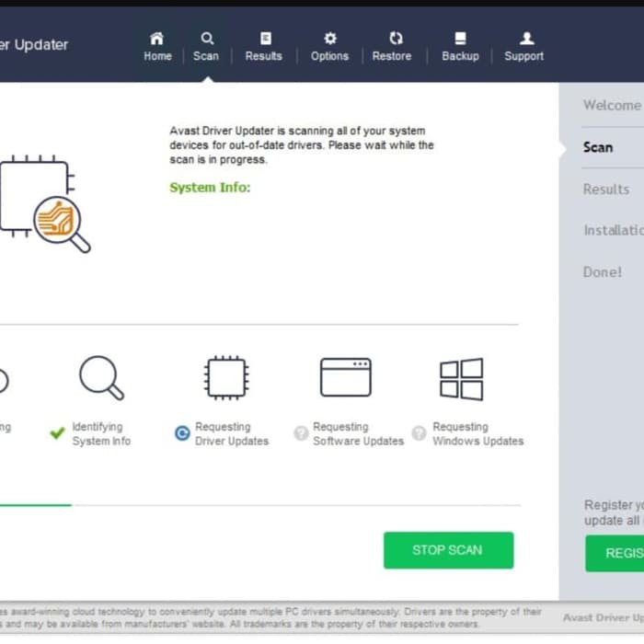Open the Backup tab label
This screenshot has width=644, height=644.
460,56
